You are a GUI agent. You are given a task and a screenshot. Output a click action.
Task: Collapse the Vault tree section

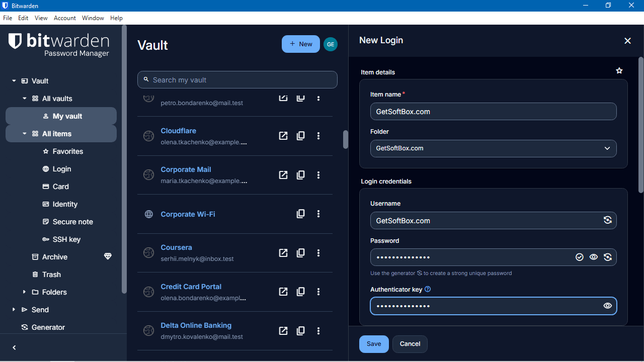click(14, 81)
